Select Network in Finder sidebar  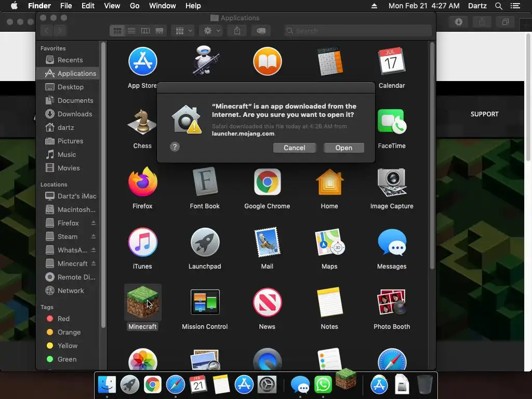(x=68, y=290)
